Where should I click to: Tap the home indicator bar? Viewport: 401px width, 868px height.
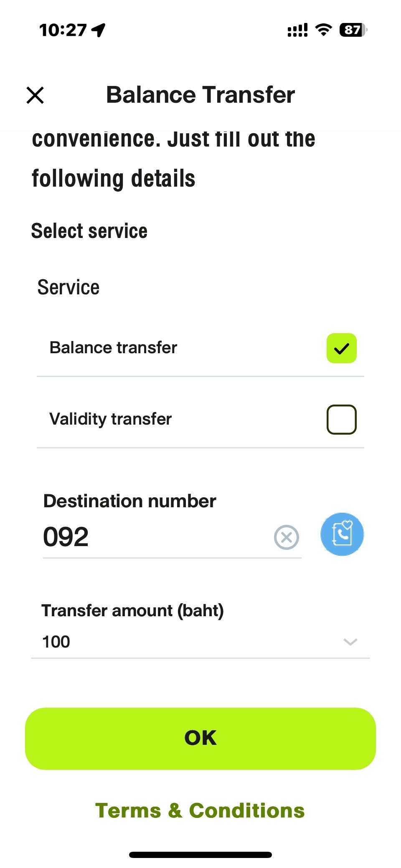pyautogui.click(x=200, y=855)
